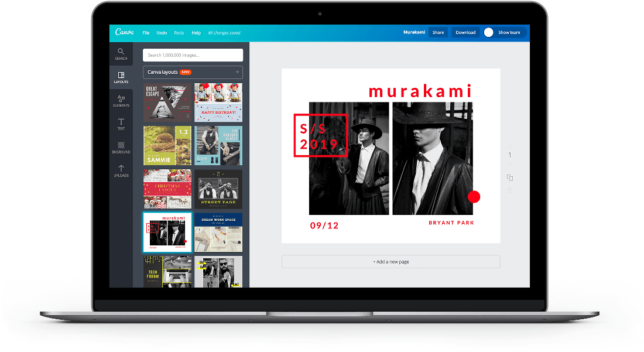
Task: Open the File menu
Action: (146, 33)
